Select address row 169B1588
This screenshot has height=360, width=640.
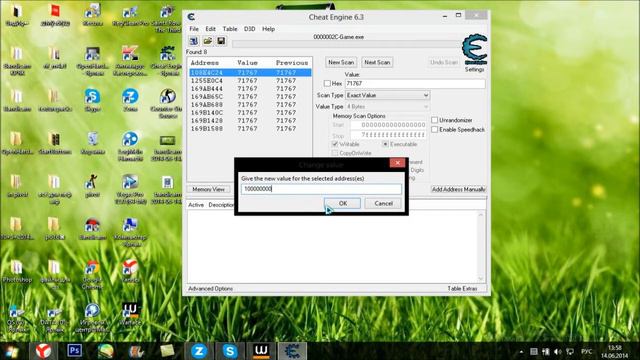point(250,129)
